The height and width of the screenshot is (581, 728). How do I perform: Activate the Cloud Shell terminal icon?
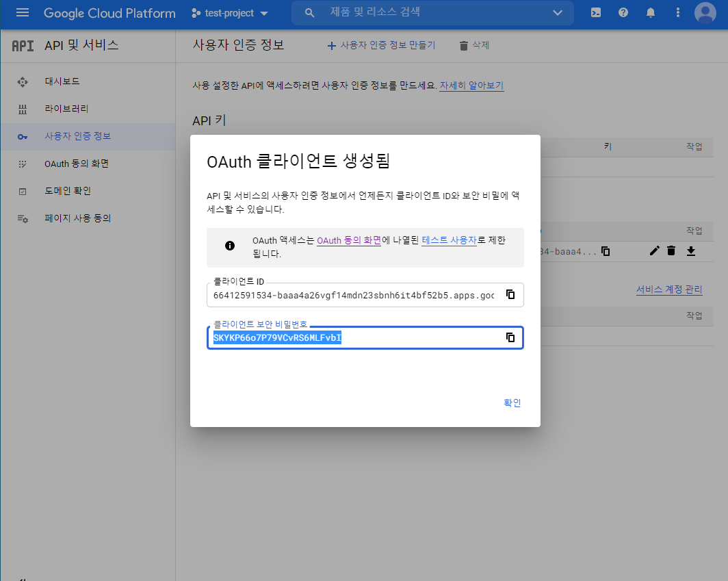(596, 12)
